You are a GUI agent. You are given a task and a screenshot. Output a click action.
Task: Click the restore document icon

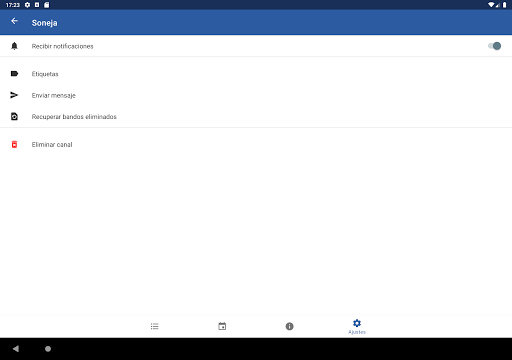[x=14, y=116]
